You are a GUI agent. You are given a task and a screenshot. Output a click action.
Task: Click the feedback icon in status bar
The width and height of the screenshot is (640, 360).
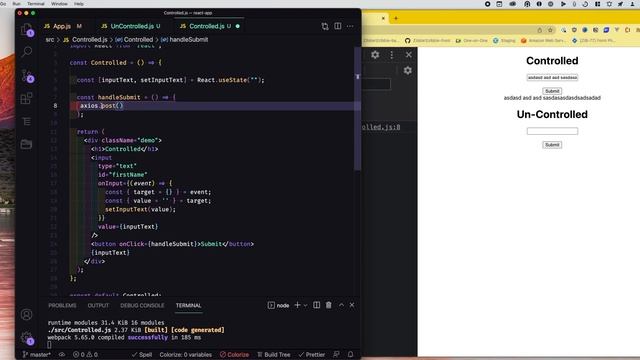(336, 354)
